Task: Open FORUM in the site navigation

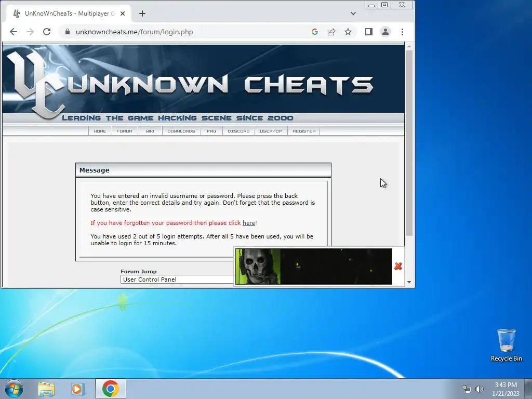Action: (x=125, y=131)
